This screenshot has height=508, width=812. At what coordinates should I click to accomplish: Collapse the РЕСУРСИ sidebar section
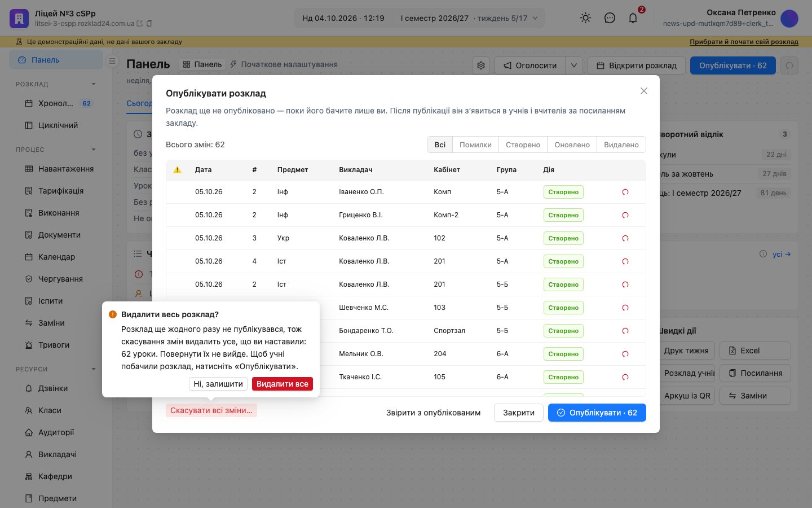[94, 369]
